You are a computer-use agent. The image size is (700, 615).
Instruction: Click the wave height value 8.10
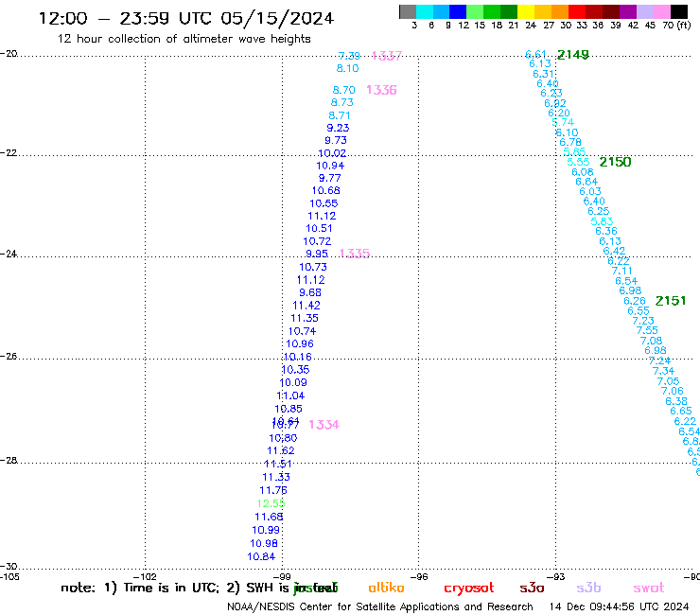(x=347, y=68)
